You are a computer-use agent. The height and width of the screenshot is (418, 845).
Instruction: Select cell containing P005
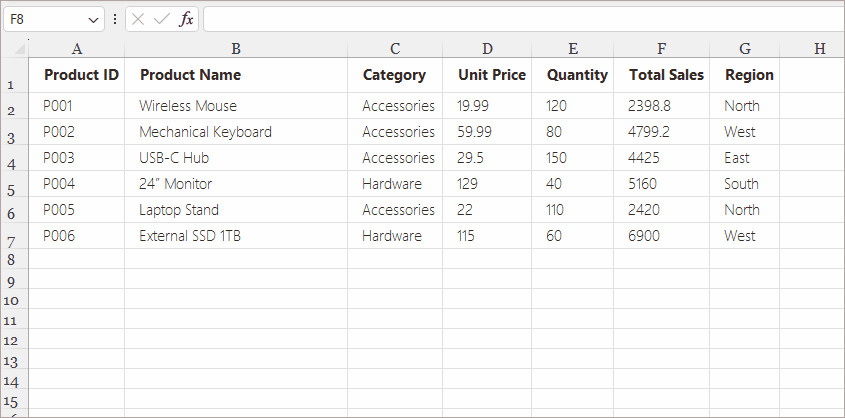[x=77, y=209]
